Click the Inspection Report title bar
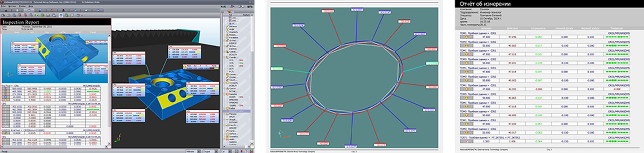644x153 pixels. [x=55, y=22]
